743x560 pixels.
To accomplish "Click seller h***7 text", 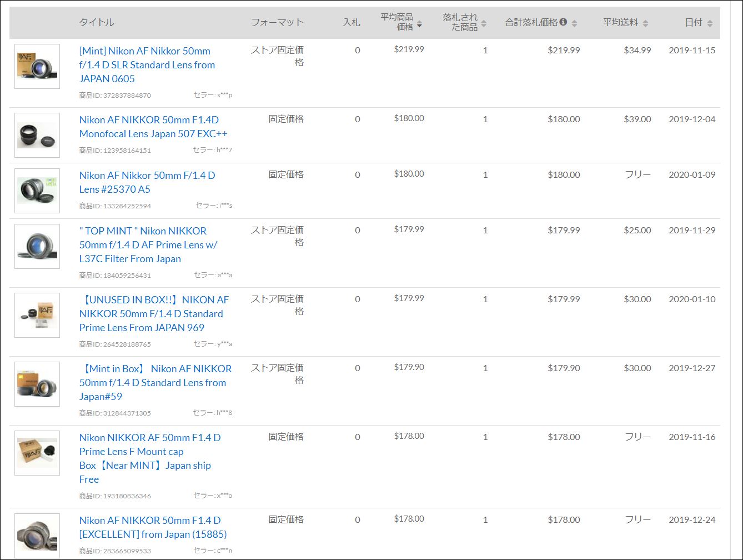I will tap(213, 150).
